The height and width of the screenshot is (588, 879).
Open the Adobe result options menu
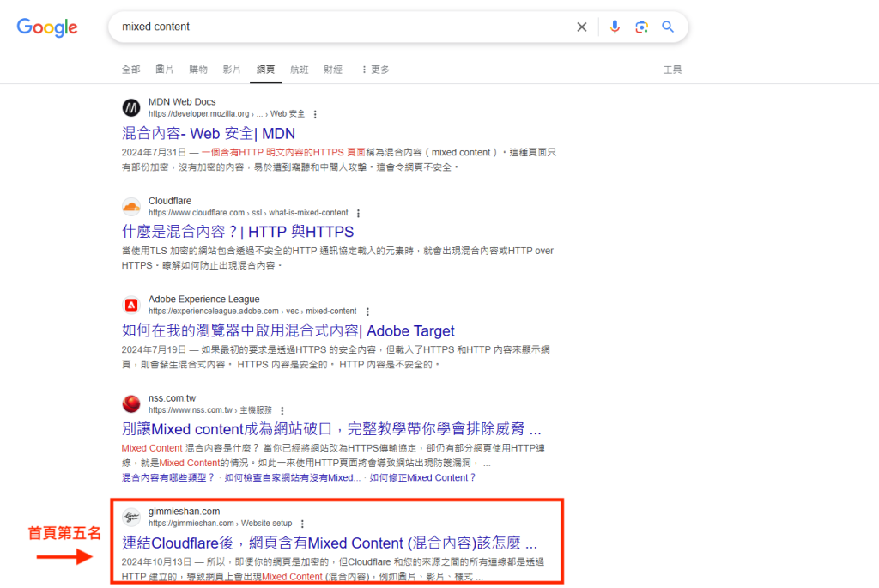(367, 312)
